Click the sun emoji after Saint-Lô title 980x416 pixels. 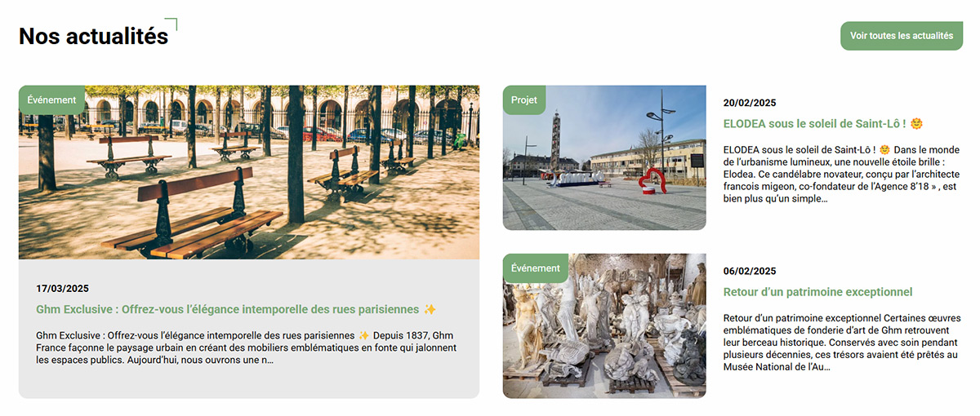(x=916, y=124)
